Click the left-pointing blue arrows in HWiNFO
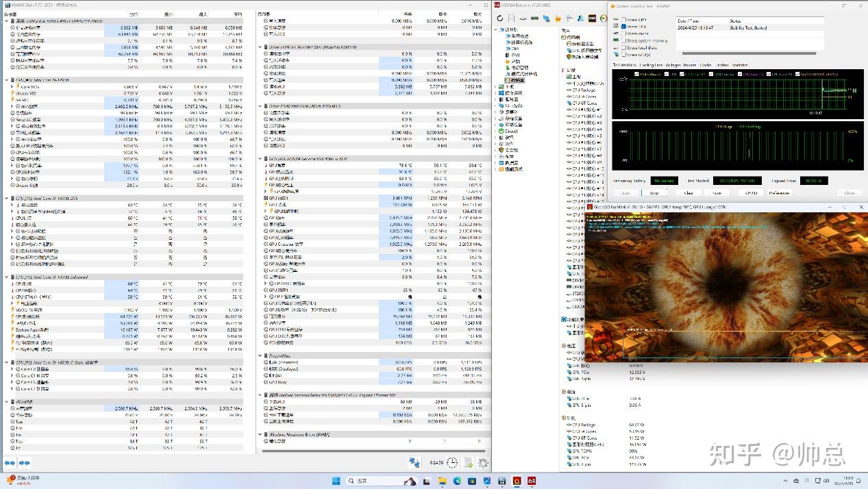This screenshot has height=489, width=868. tap(10, 463)
